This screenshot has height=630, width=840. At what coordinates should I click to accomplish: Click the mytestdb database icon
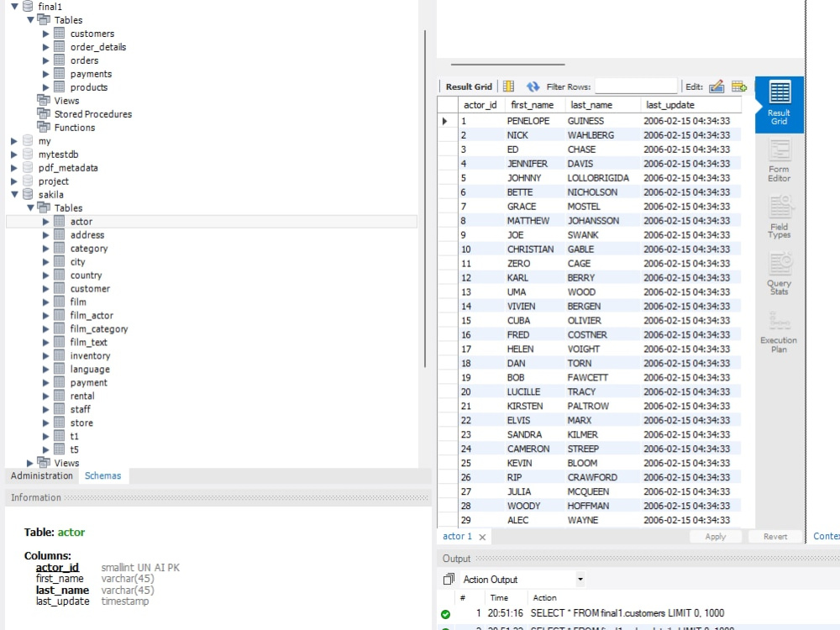pos(28,155)
